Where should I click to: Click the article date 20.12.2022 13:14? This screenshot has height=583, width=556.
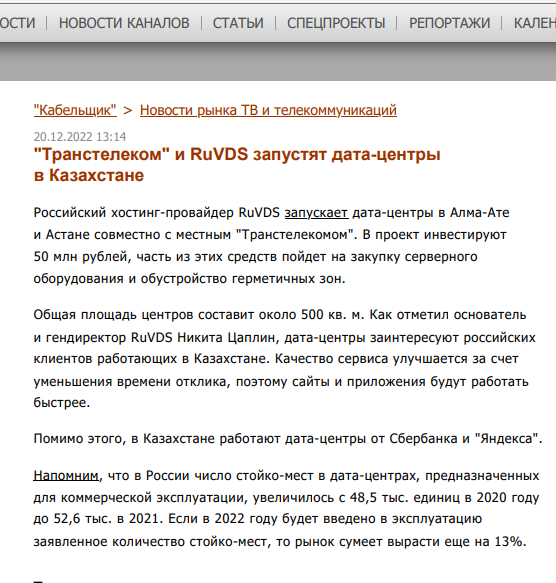80,137
